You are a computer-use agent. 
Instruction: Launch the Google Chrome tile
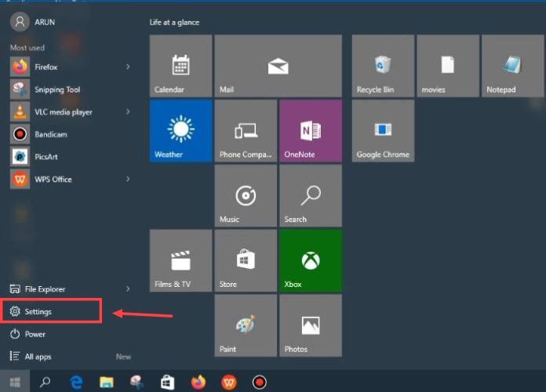coord(383,131)
